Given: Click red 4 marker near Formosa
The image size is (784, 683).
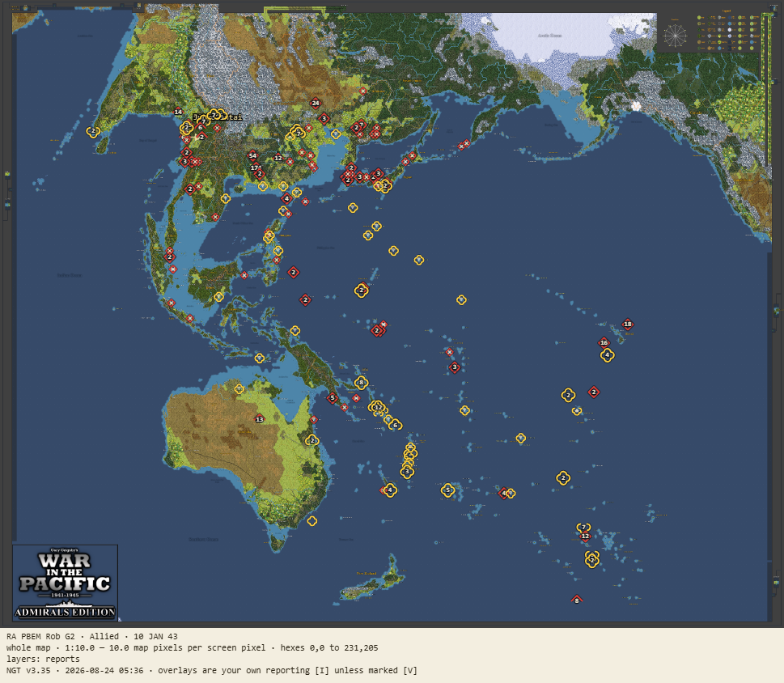Looking at the screenshot, I should point(286,198).
